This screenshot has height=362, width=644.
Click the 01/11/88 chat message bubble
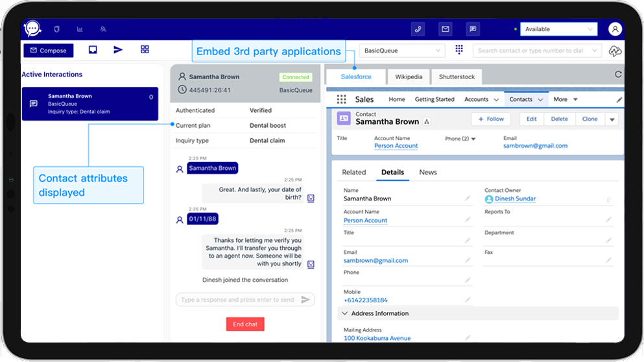coord(202,219)
